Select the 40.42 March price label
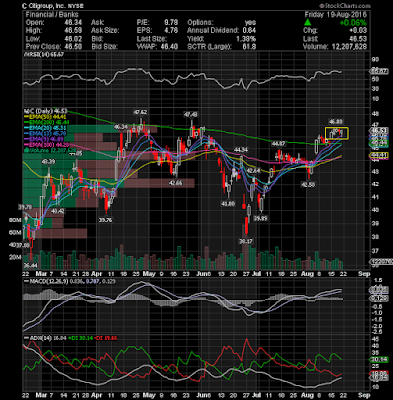 58,211
